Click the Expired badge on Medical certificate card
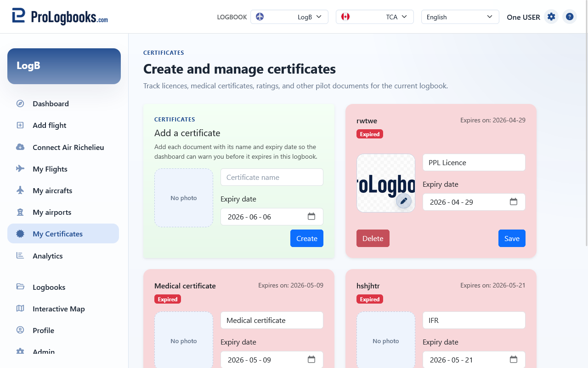The width and height of the screenshot is (588, 368). (168, 299)
